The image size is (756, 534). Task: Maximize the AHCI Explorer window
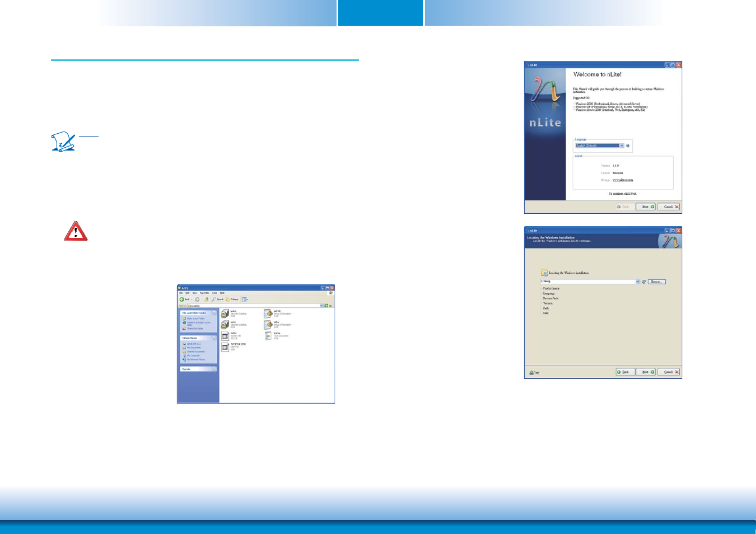click(x=328, y=288)
